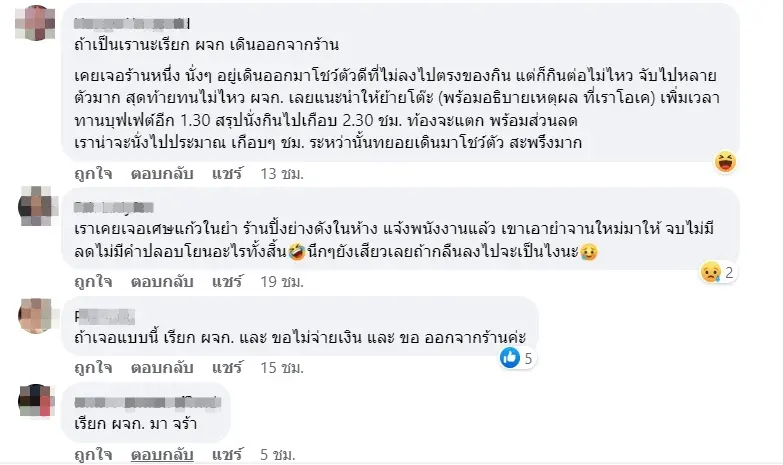Click ถูกใจ under the first comment
Viewport: 783px width, 465px height.
tap(94, 173)
